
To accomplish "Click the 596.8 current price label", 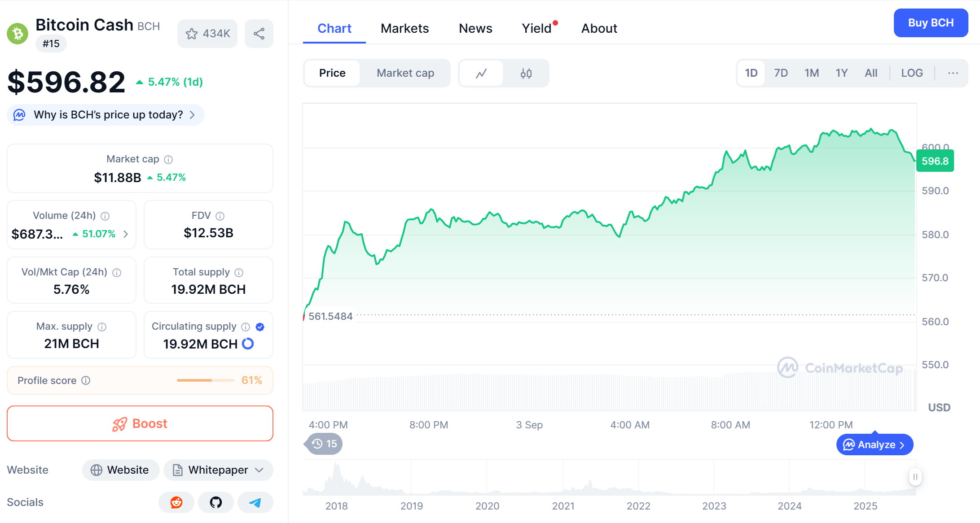I will (935, 161).
